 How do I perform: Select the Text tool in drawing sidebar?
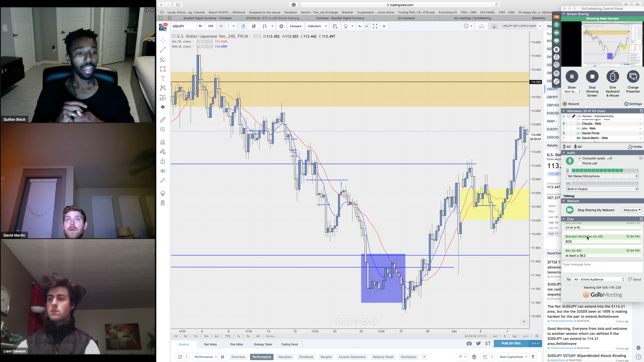tap(163, 78)
